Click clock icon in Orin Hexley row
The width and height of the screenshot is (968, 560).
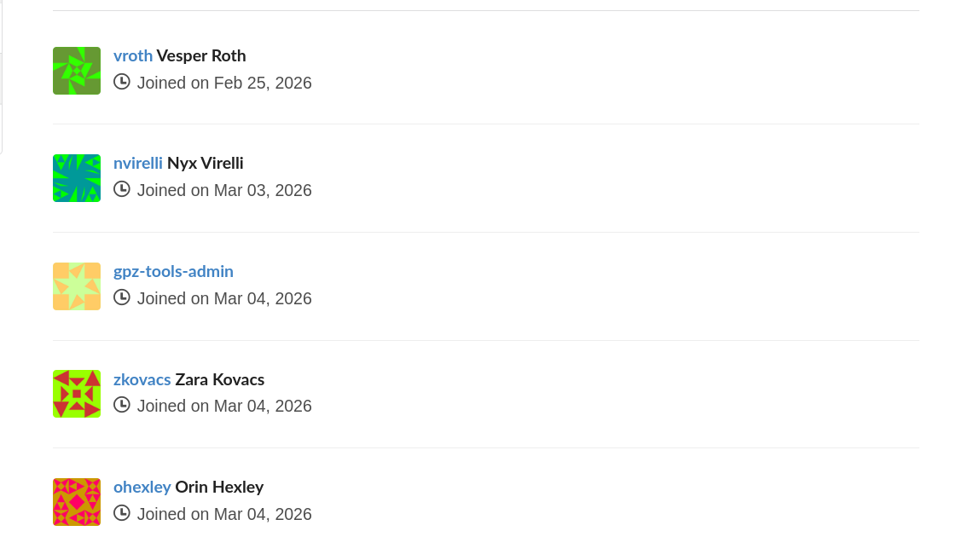(x=122, y=513)
